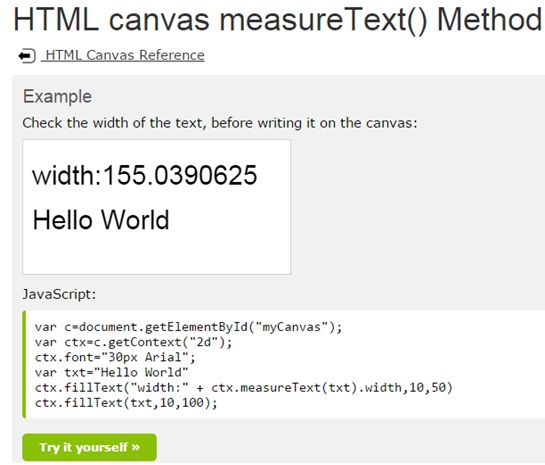Click the green Try it yourself button

89,447
